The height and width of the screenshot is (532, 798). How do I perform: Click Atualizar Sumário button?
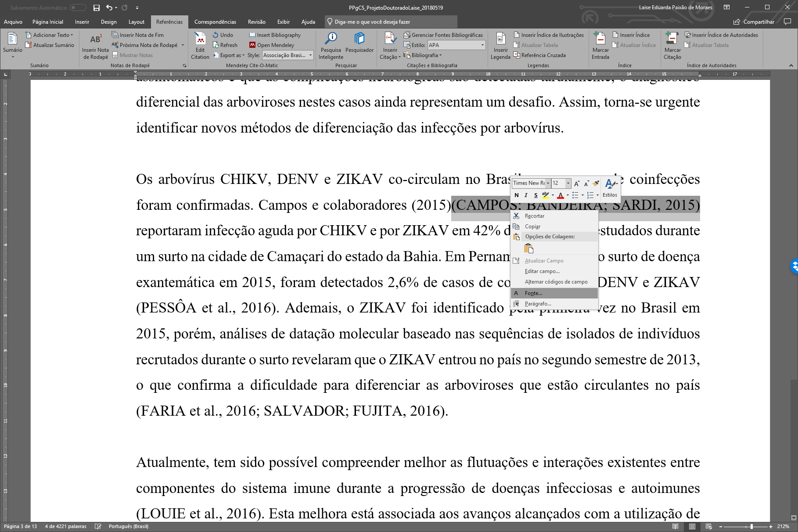(x=50, y=45)
